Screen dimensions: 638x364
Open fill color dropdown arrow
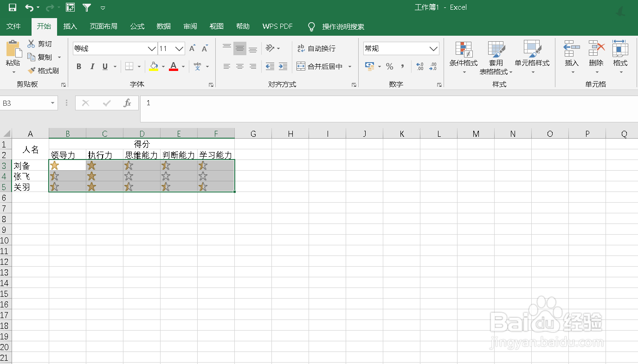(163, 66)
